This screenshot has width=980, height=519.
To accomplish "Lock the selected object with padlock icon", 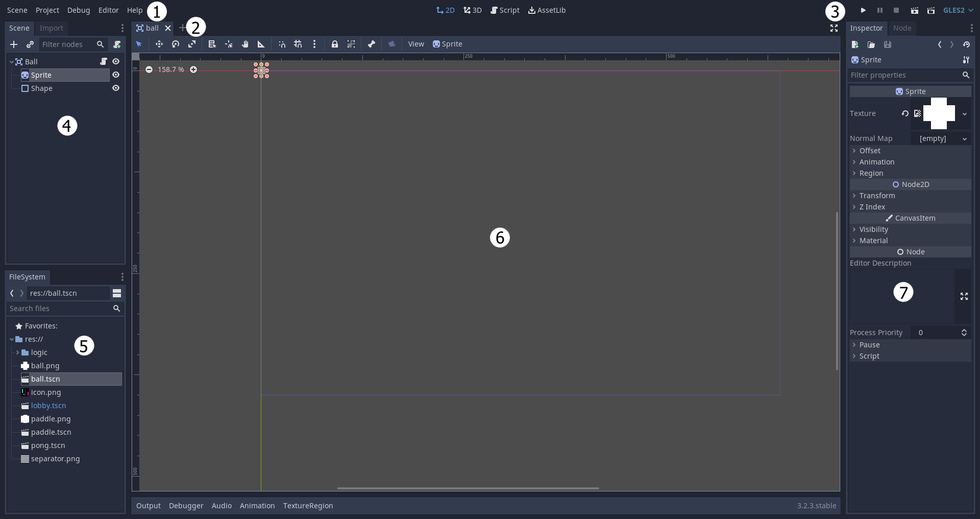I will 334,44.
